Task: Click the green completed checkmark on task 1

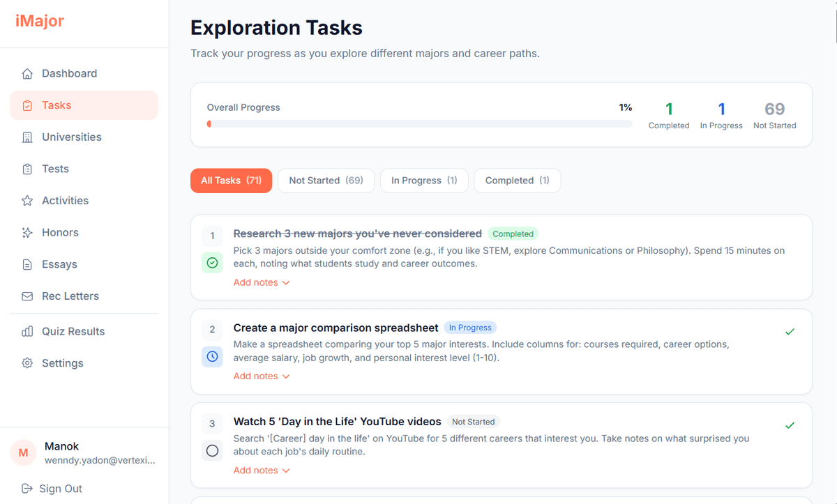Action: 212,263
